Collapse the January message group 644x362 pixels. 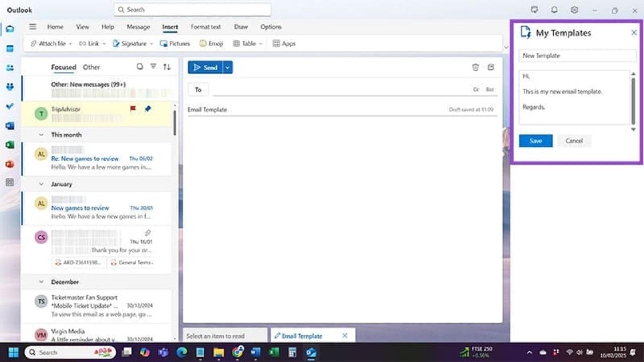pos(41,184)
